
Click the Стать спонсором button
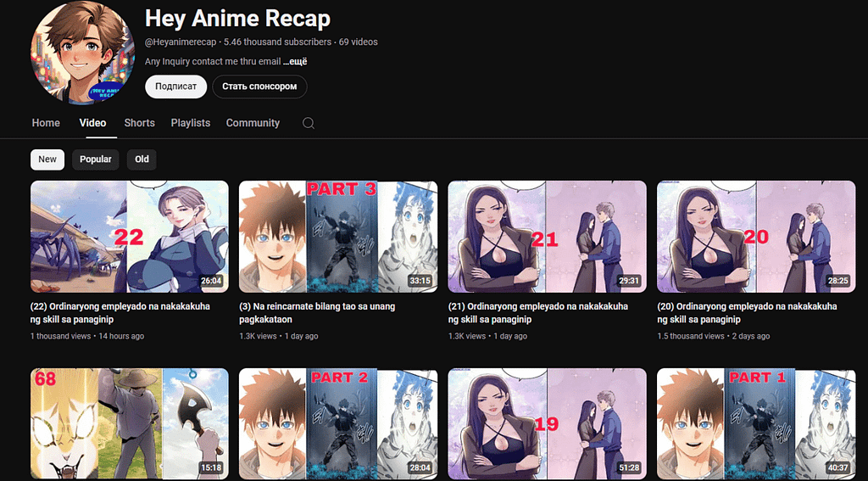click(x=259, y=87)
